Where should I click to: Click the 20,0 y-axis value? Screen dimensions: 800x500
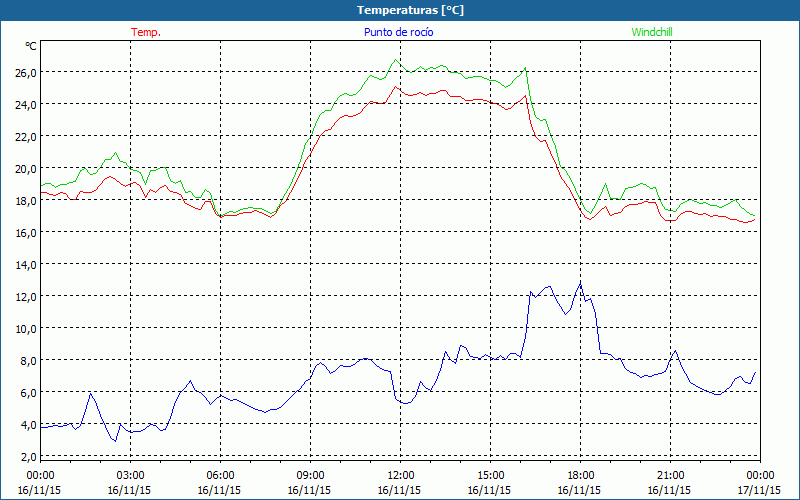[26, 169]
